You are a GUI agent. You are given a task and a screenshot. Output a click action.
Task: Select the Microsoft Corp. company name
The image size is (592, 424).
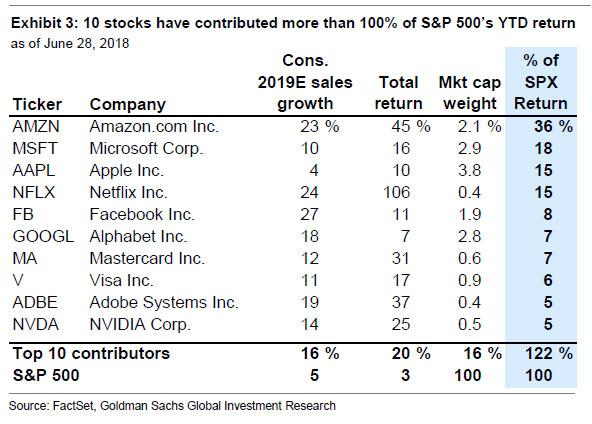pos(146,148)
